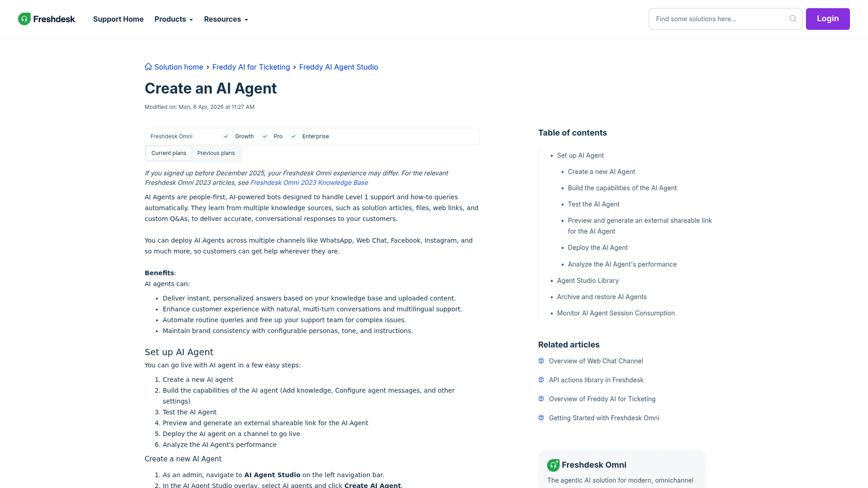Click the Freshdesk Omni card title
The height and width of the screenshot is (488, 868).
click(594, 465)
